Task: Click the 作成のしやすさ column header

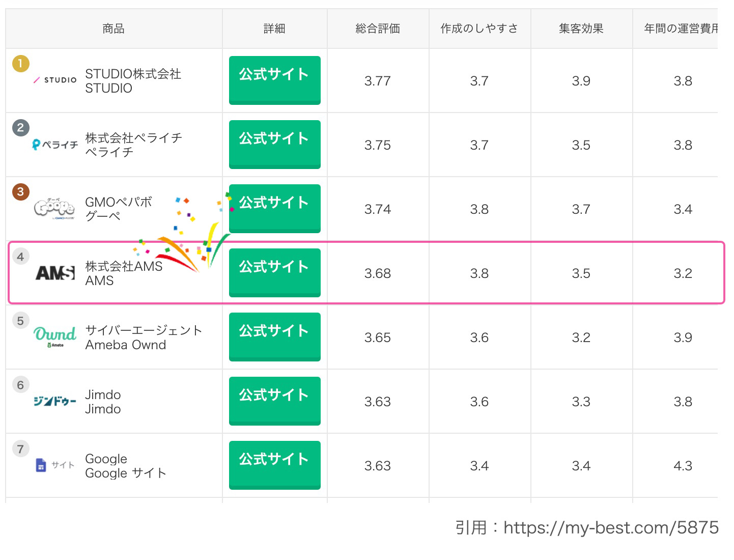Action: pyautogui.click(x=479, y=29)
